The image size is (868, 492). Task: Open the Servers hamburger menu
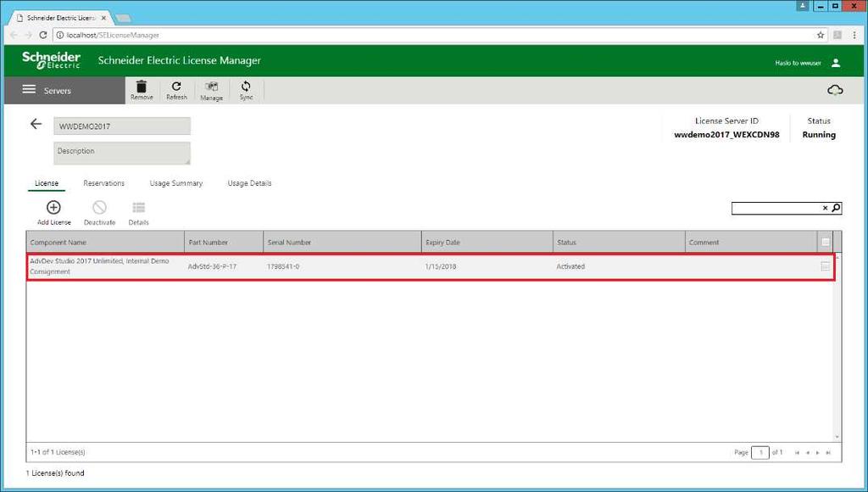29,90
